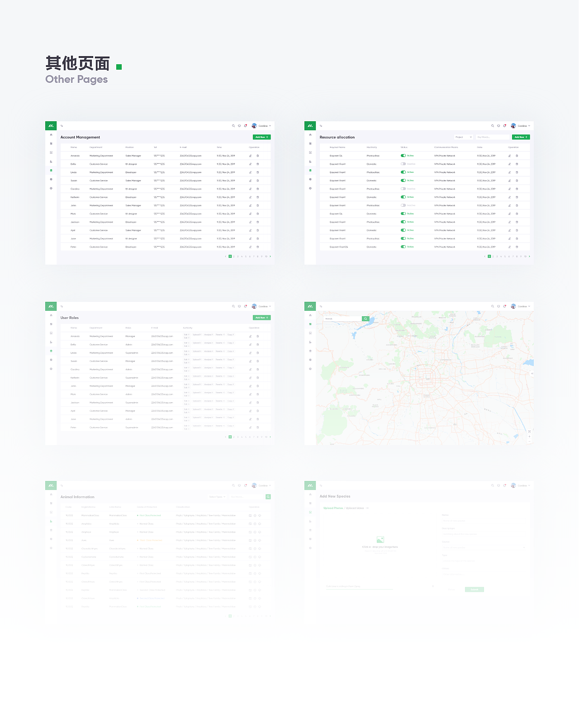
Task: Click search icon in User Roles header
Action: pos(233,306)
